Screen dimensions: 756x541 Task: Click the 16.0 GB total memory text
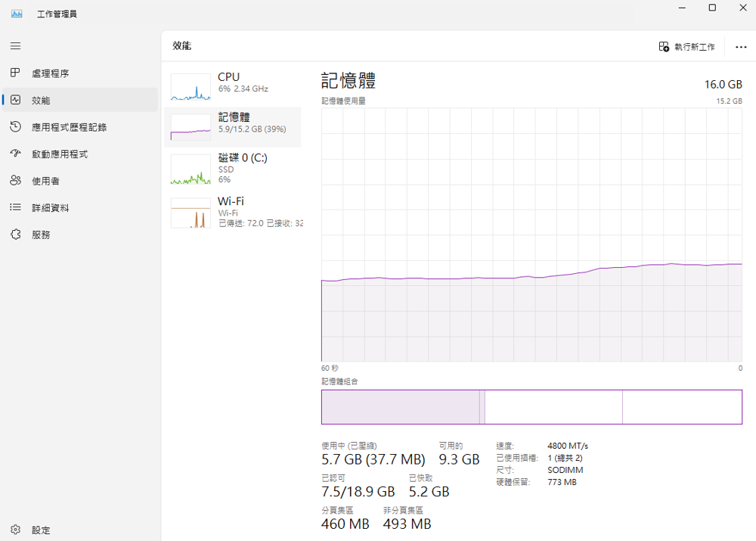(723, 85)
